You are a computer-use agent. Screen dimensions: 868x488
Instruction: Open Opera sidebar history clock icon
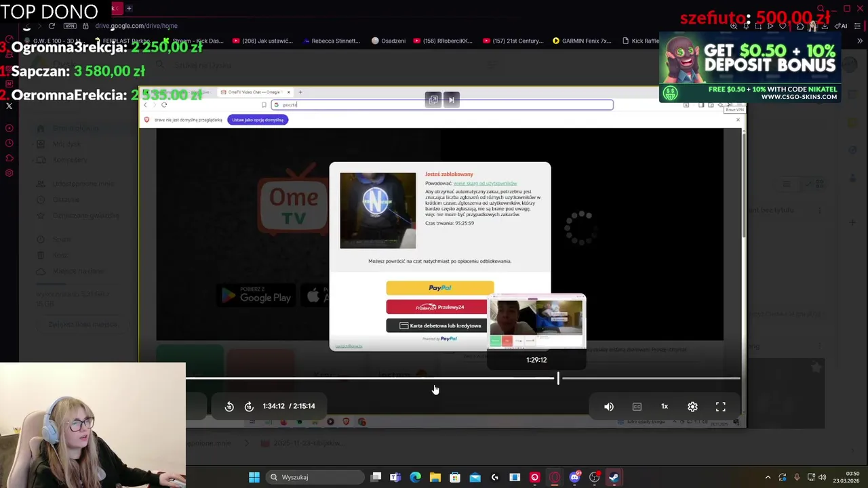9,143
